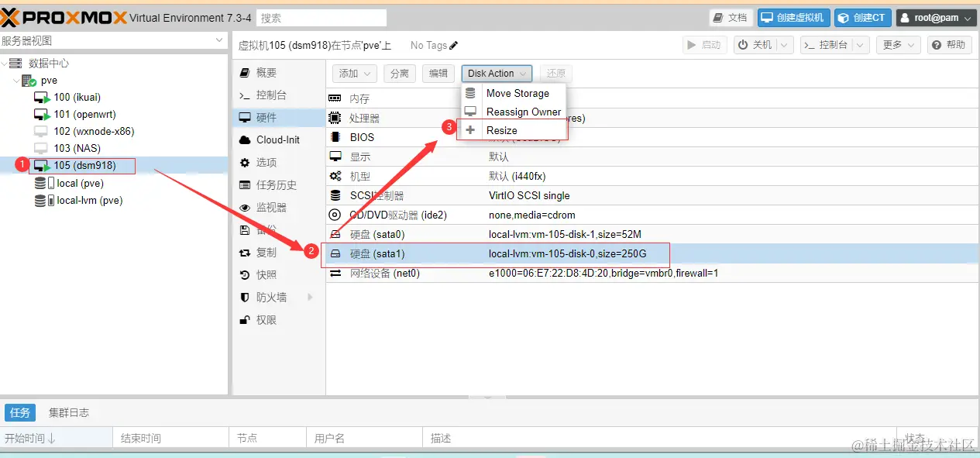
Task: Choose Move Storage menu item
Action: (514, 93)
